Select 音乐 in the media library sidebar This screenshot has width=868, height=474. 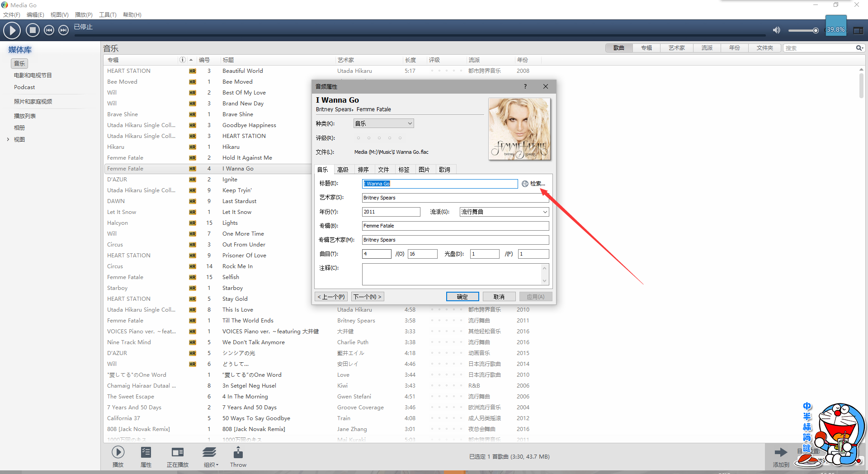[19, 64]
